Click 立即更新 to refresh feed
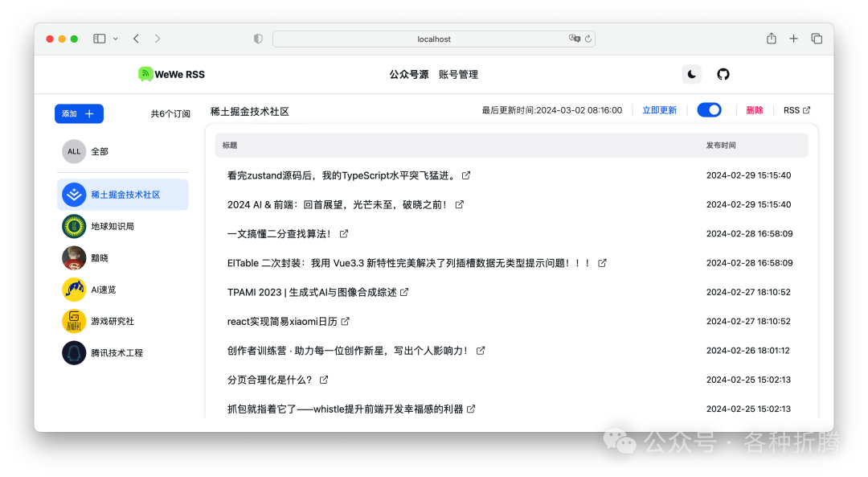868x477 pixels. (659, 110)
